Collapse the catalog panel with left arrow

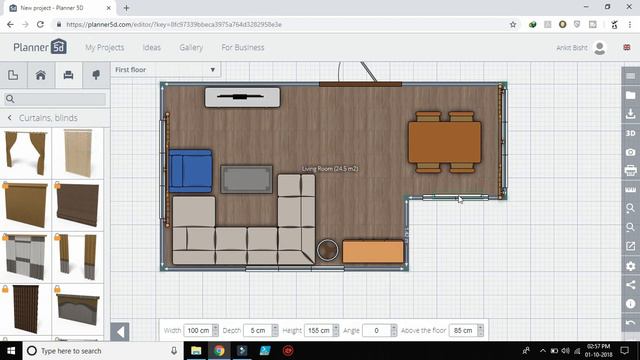point(120,331)
